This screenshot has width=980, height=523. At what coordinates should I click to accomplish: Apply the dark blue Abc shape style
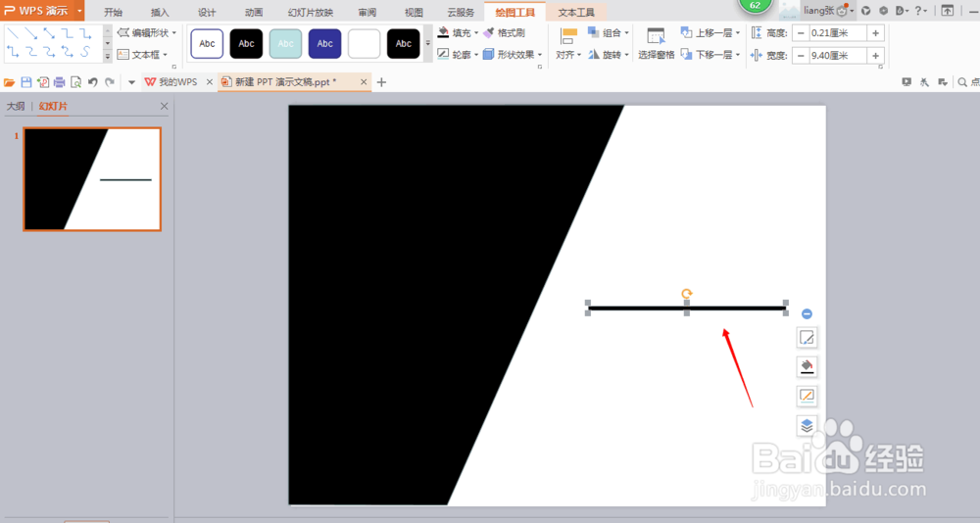coord(325,44)
